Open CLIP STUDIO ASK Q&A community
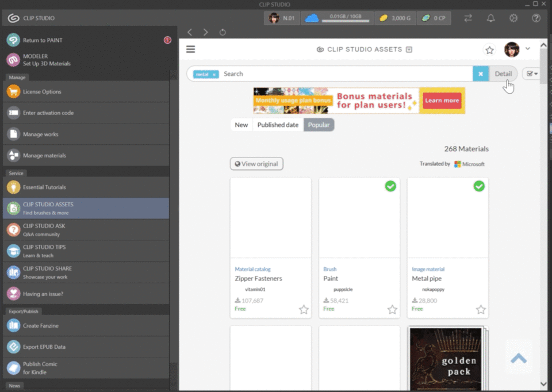Screen dimensions: 552x392 [86, 230]
